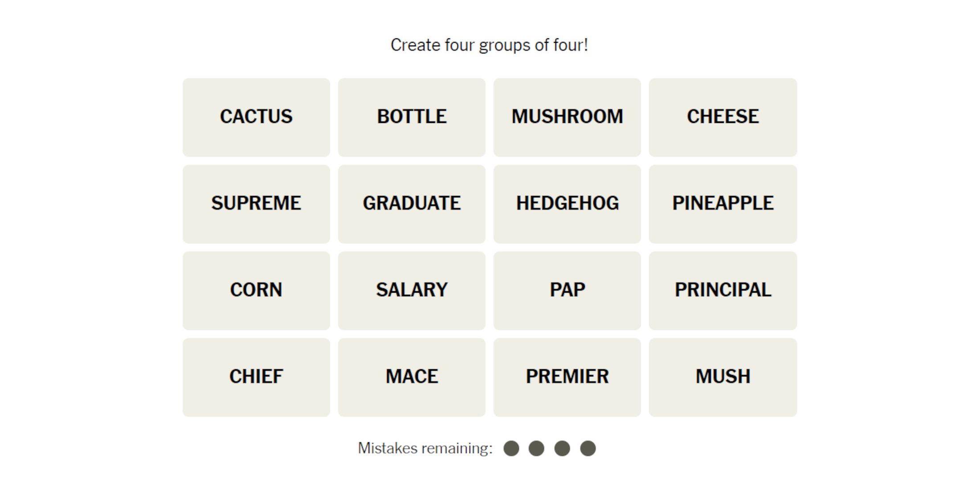This screenshot has height=490, width=980.
Task: Choose the MUSHROOM word card
Action: pyautogui.click(x=567, y=117)
